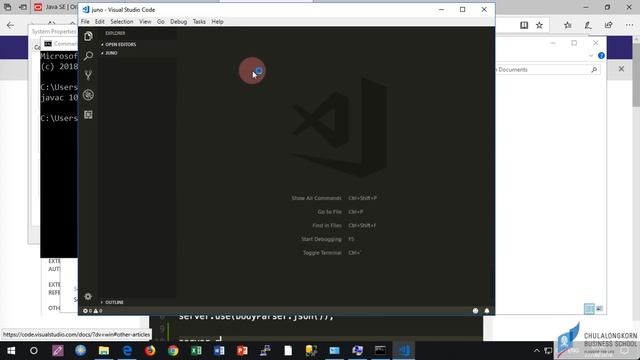This screenshot has width=640, height=360.
Task: Switch to Visual Studio Code on the taskbar
Action: click(x=404, y=351)
